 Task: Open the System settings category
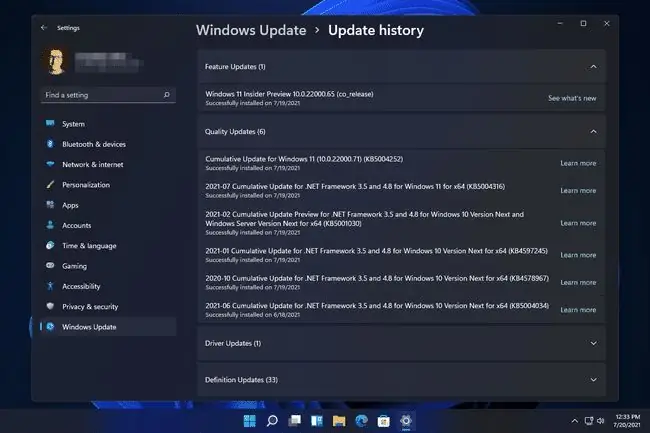click(108, 124)
